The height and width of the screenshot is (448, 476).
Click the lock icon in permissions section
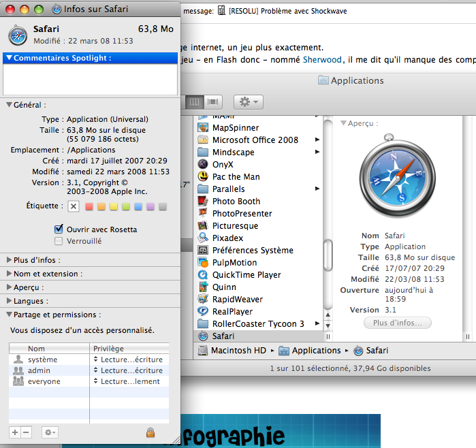150,432
